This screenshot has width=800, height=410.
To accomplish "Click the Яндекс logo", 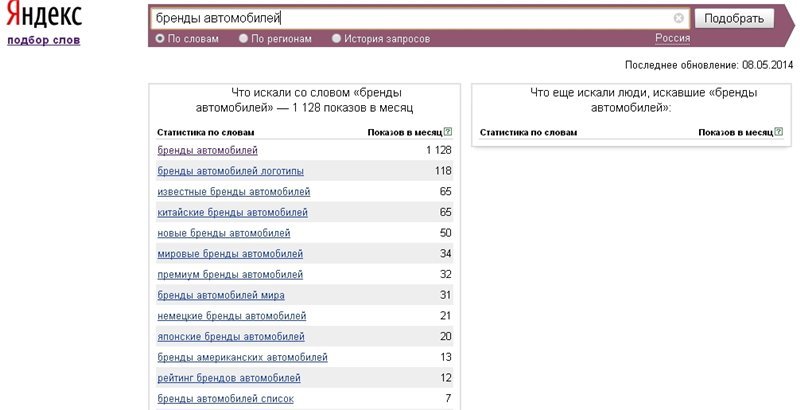I will (44, 15).
